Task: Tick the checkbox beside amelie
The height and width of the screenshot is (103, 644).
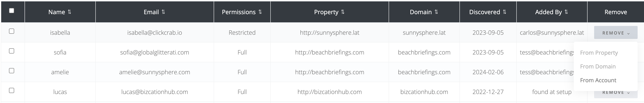Action: tap(12, 71)
